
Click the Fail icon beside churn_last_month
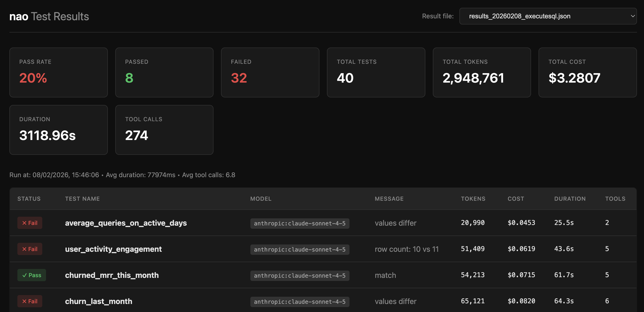pos(30,301)
